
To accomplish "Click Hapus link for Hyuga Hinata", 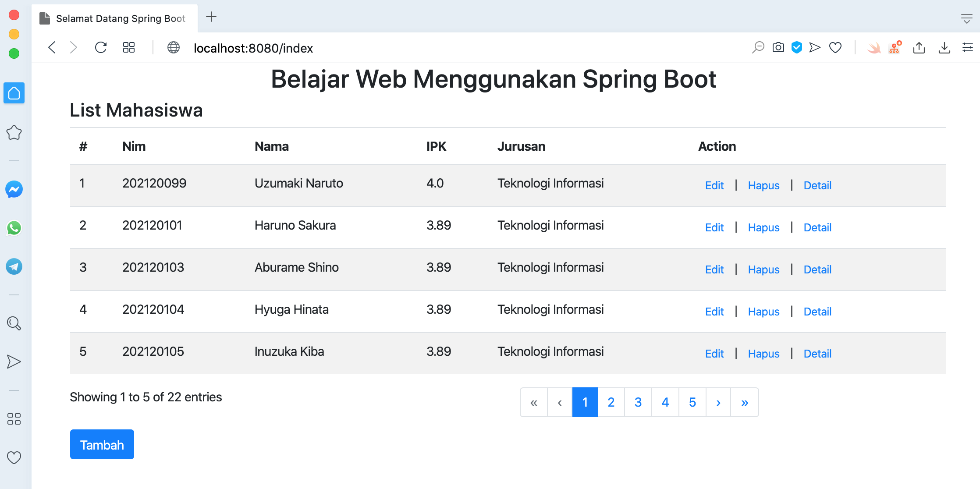I will point(763,312).
